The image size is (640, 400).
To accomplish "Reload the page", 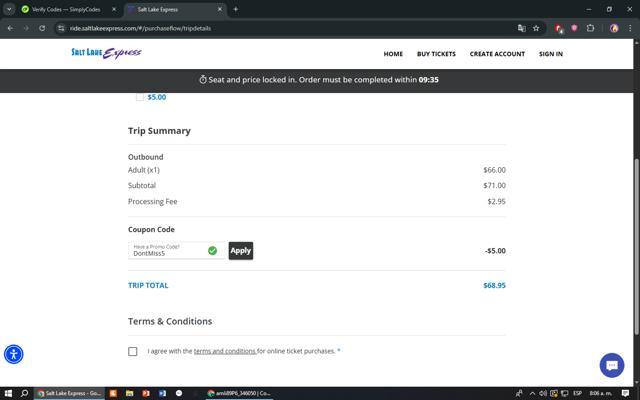I will coord(42,28).
